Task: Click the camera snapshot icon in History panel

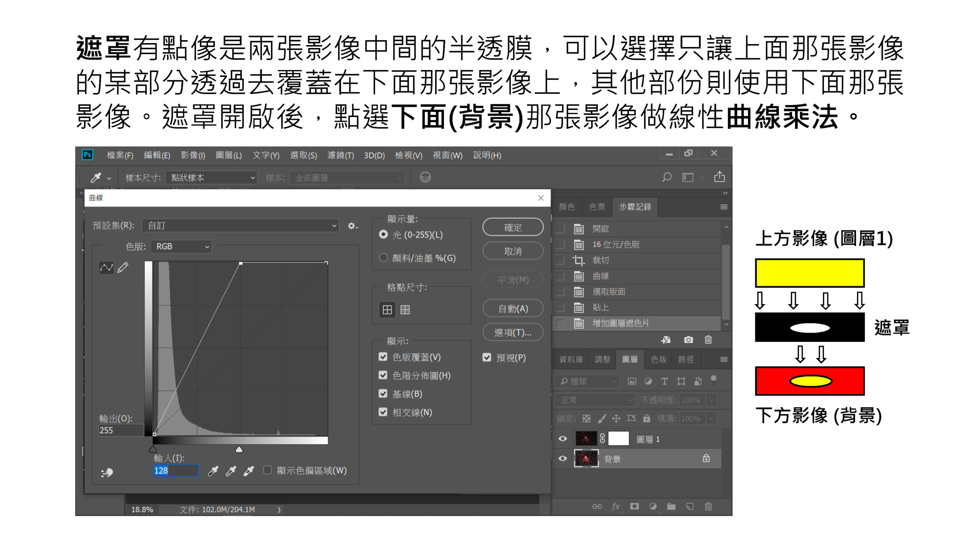Action: (688, 340)
